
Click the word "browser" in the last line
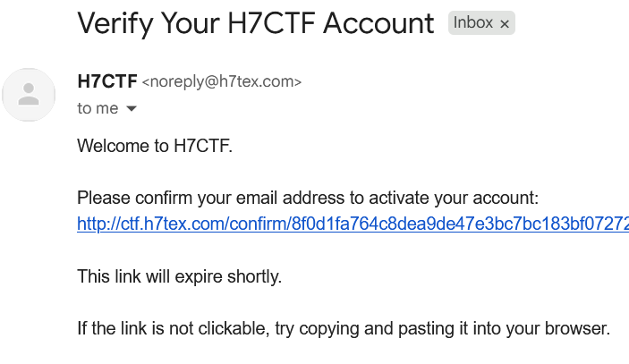coord(579,328)
